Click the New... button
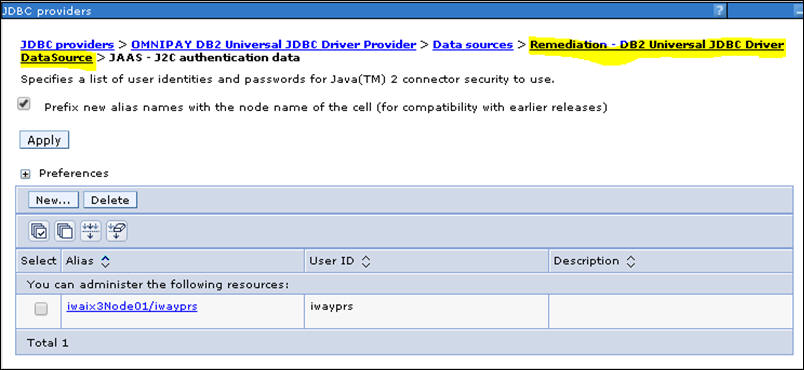The width and height of the screenshot is (804, 370). click(x=53, y=200)
